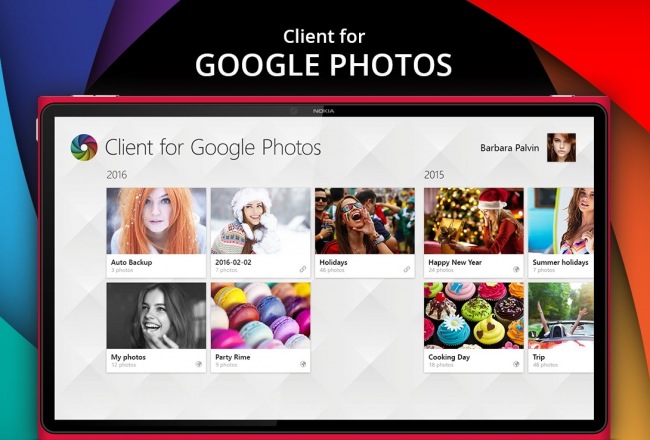Click the link icon on Holidays album
This screenshot has height=440, width=650.
(x=407, y=269)
